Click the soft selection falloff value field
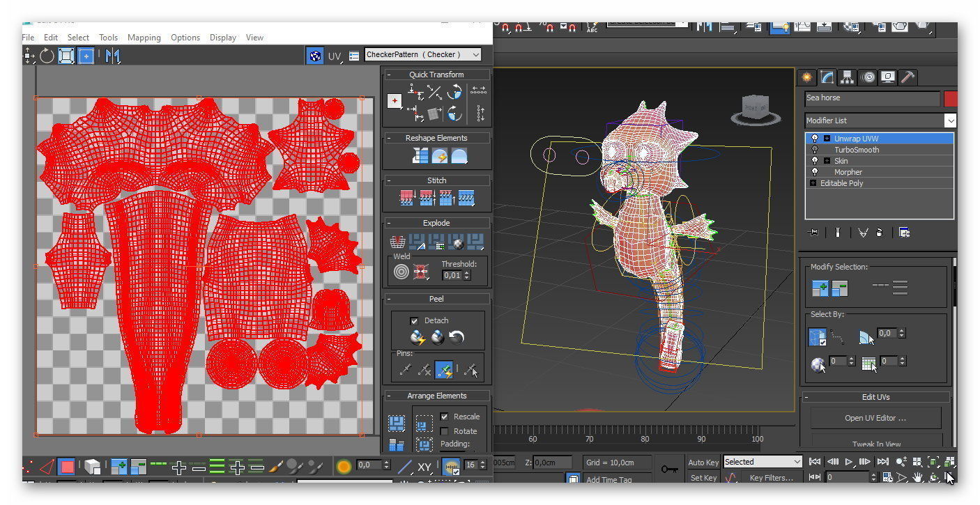 [369, 465]
